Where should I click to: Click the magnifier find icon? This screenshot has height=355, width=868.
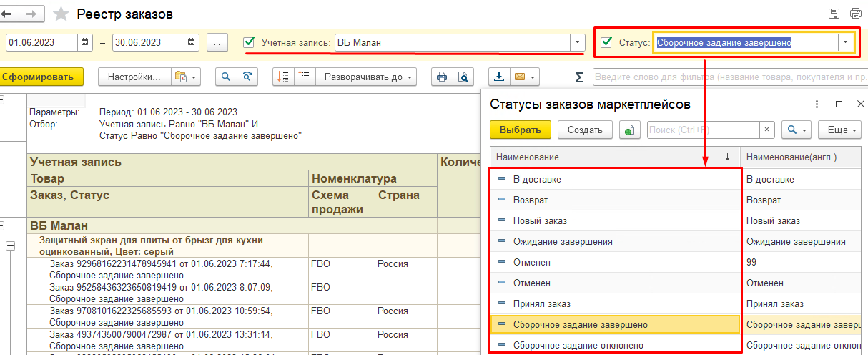coord(226,77)
